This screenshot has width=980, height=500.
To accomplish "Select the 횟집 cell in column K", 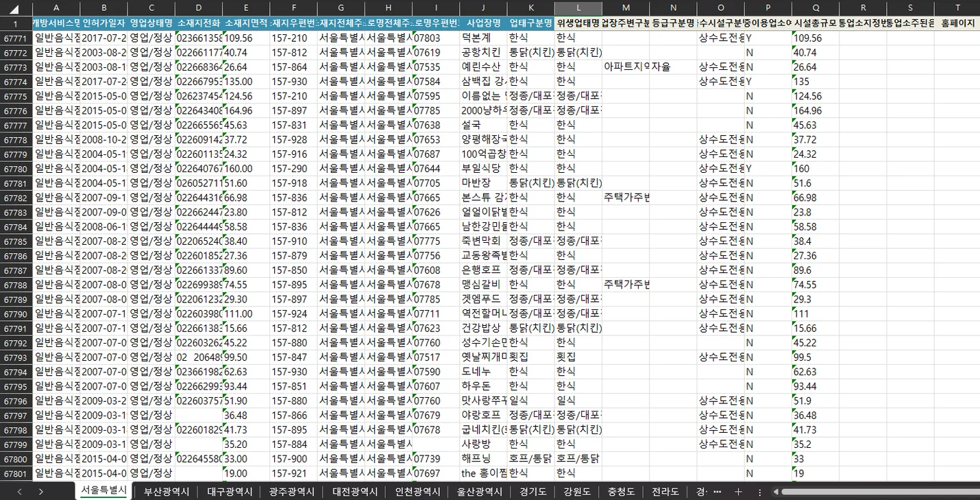I will 531,357.
